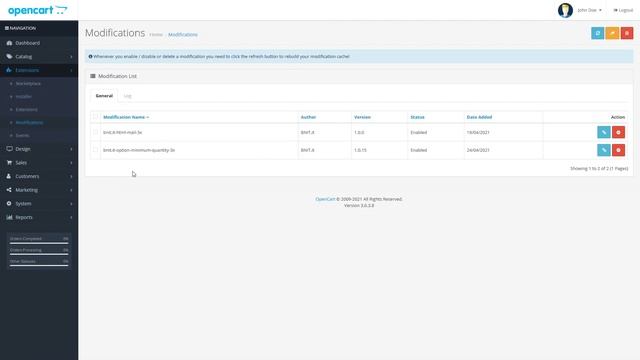Viewport: 640px width, 360px height.
Task: Click the Logout link
Action: point(623,10)
